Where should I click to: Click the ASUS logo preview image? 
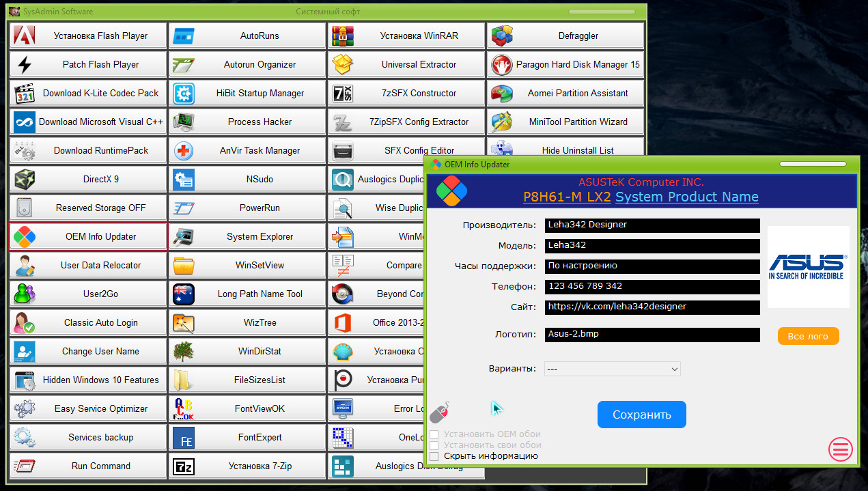pyautogui.click(x=808, y=267)
